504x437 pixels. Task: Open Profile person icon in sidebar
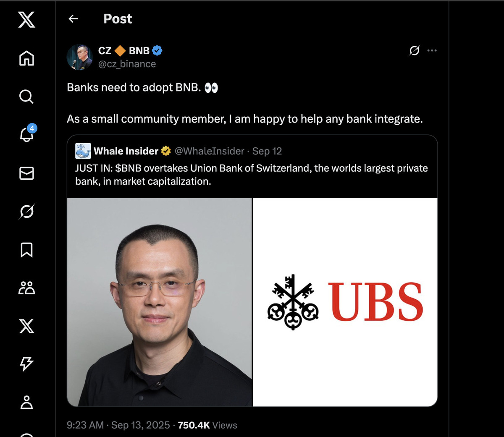click(26, 402)
